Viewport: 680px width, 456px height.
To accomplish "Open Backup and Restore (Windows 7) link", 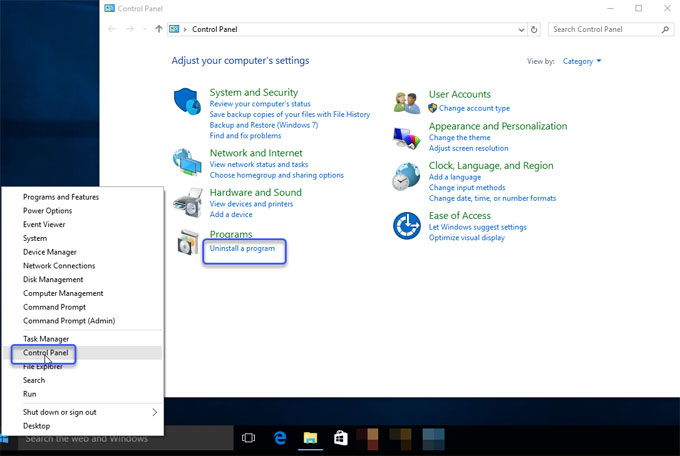I will [x=264, y=125].
